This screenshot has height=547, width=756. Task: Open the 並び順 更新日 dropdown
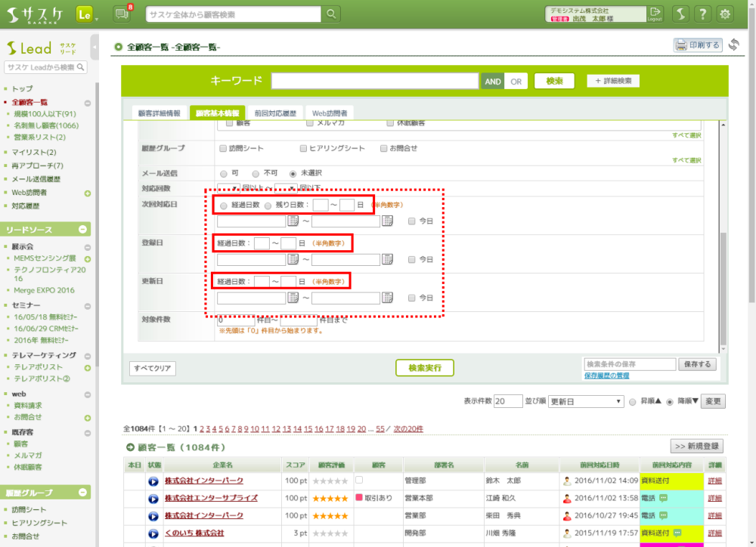coord(586,401)
